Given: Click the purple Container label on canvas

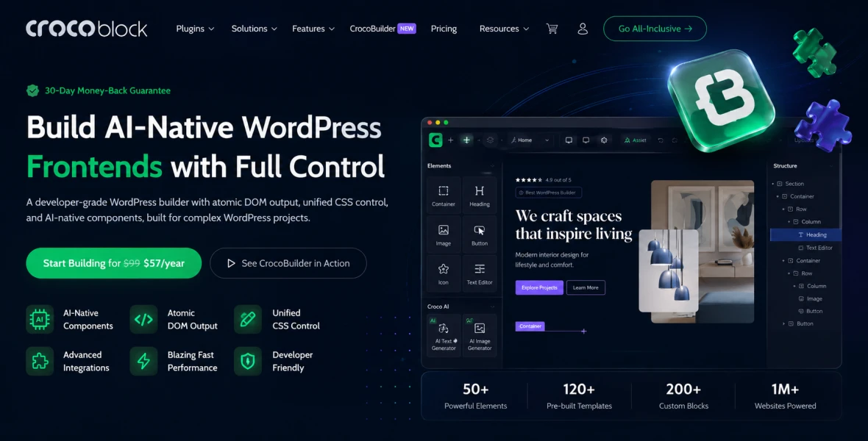Looking at the screenshot, I should coord(530,326).
